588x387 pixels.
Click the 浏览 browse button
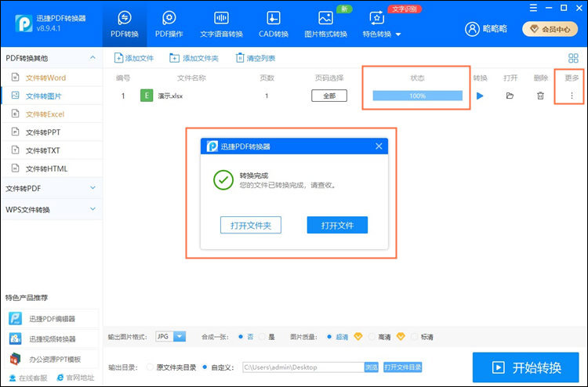point(372,367)
